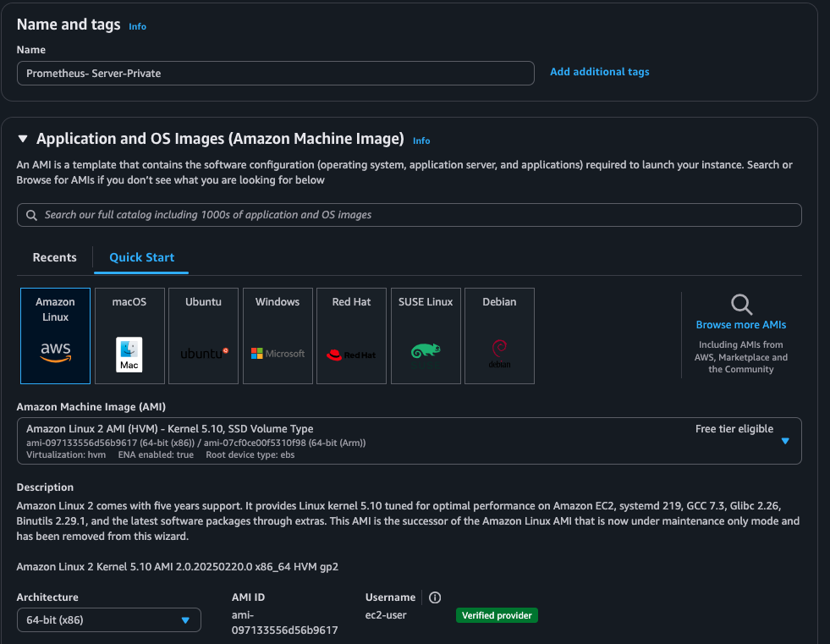Click inside the AMI catalog search field

(409, 214)
